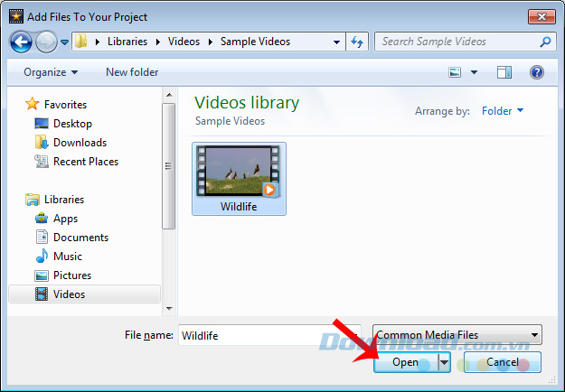Open the More view options arrow

pos(475,72)
